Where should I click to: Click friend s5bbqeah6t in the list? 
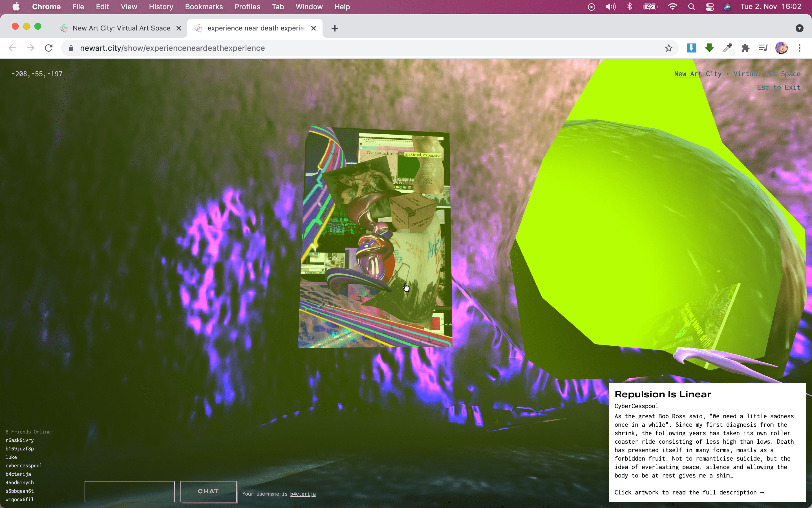point(19,491)
